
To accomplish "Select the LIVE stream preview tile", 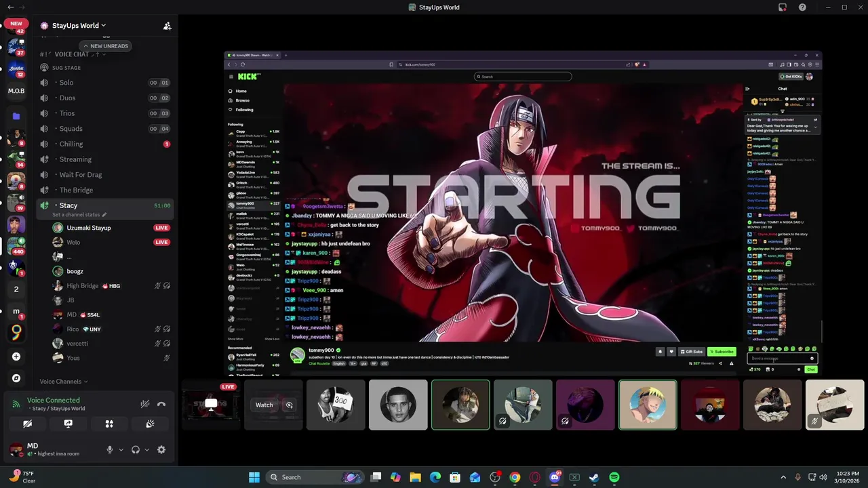I will pos(211,405).
